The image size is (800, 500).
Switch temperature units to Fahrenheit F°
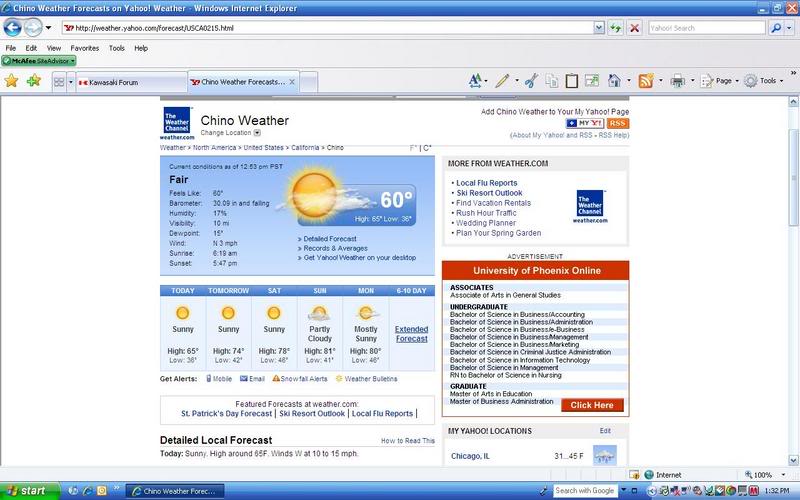click(x=414, y=148)
